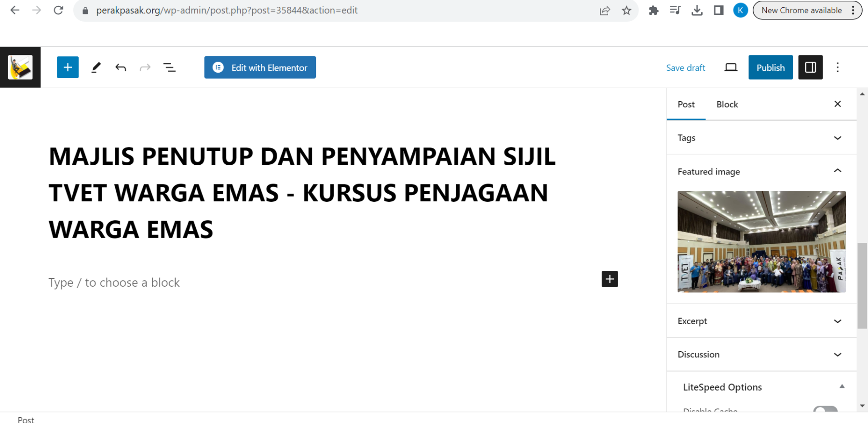The image size is (868, 423).
Task: Undo the last edit
Action: click(121, 67)
